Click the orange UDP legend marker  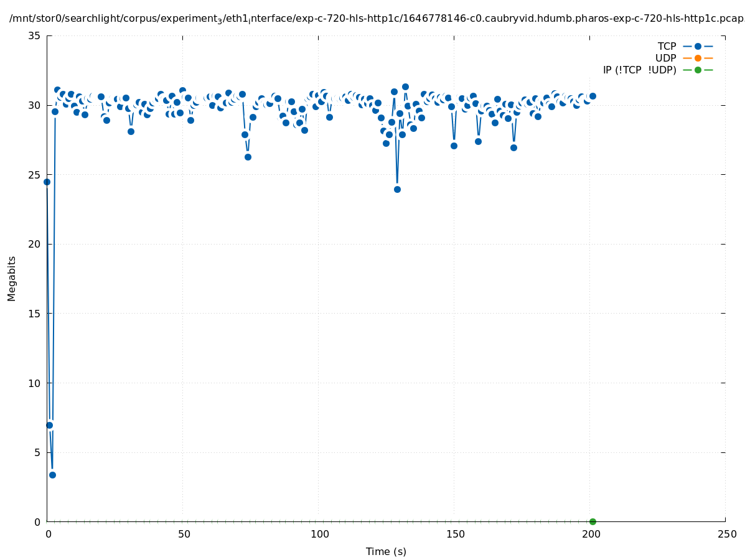coord(698,58)
